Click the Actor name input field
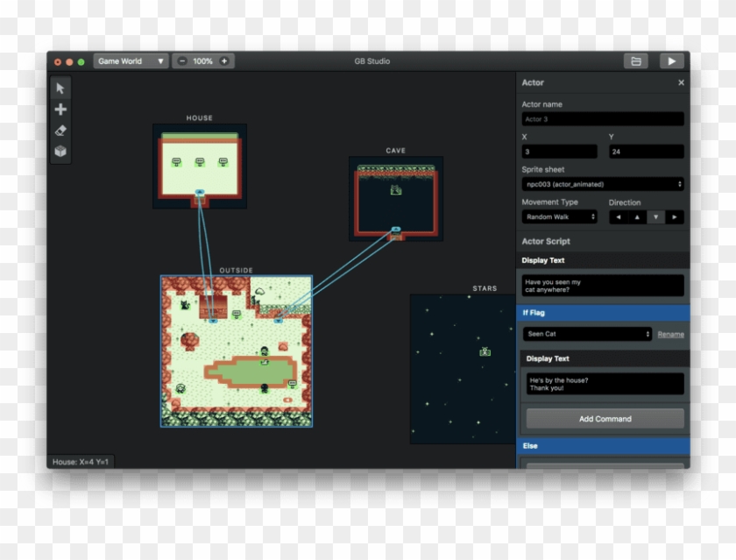 [602, 119]
